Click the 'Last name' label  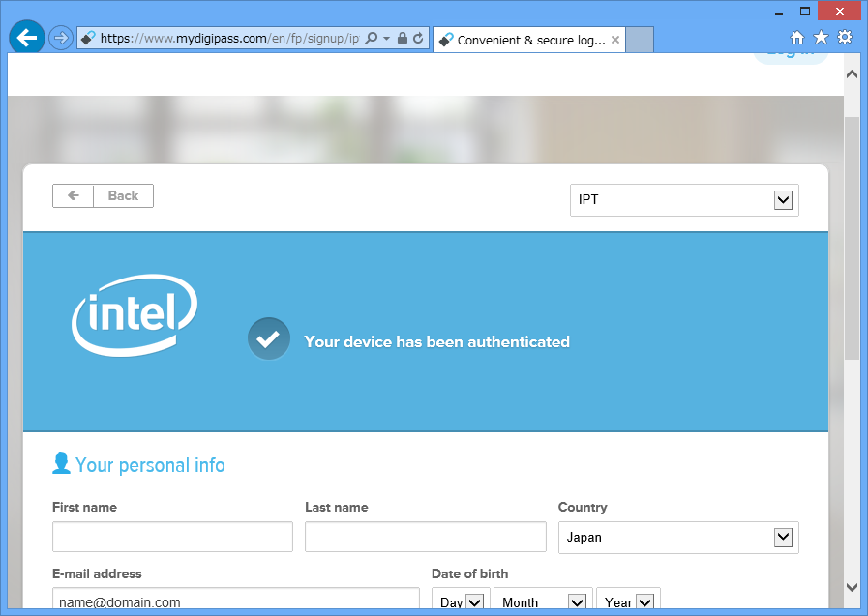pyautogui.click(x=337, y=507)
